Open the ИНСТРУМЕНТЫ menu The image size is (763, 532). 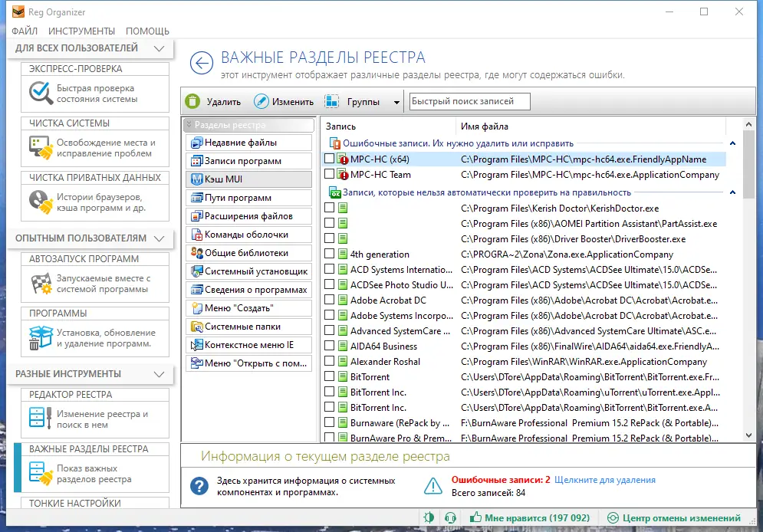click(x=81, y=31)
